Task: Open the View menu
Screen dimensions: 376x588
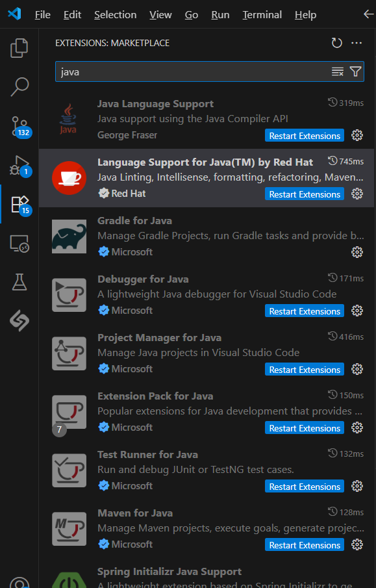Action: click(x=160, y=15)
